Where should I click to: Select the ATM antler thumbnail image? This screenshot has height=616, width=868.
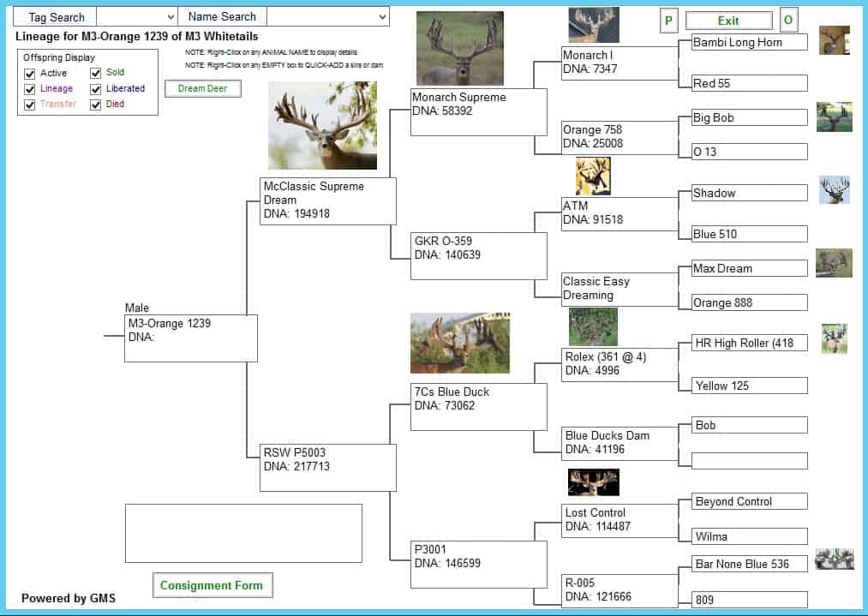593,176
